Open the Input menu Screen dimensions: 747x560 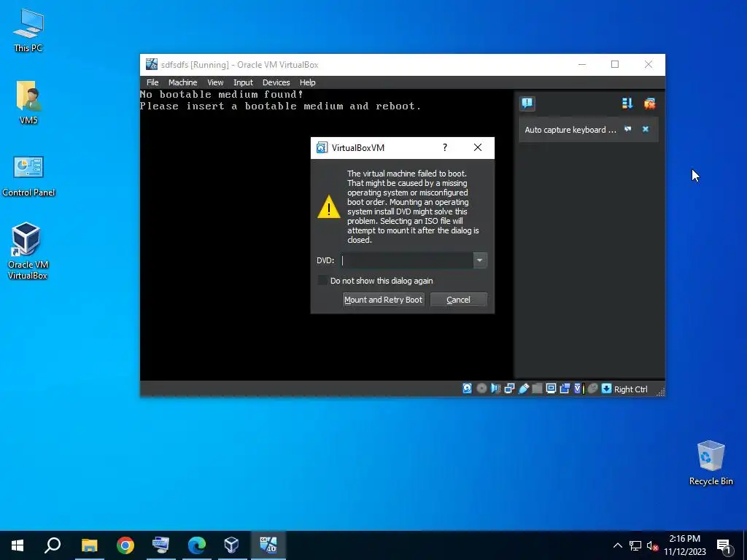pos(243,82)
